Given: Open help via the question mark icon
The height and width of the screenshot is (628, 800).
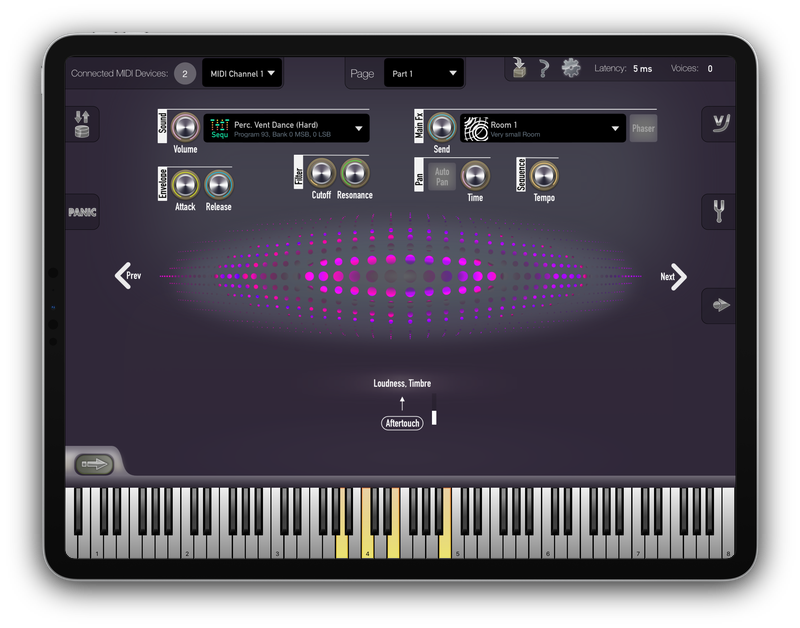Looking at the screenshot, I should tap(544, 69).
